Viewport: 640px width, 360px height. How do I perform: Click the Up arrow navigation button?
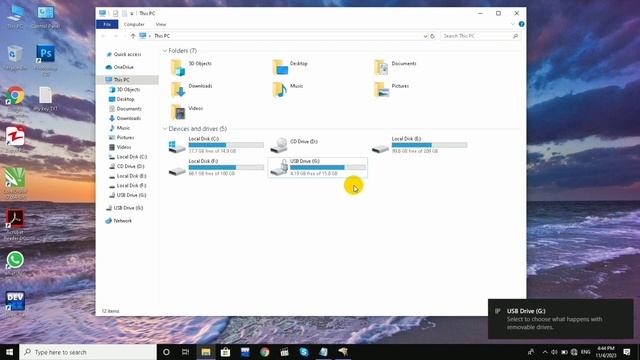133,36
